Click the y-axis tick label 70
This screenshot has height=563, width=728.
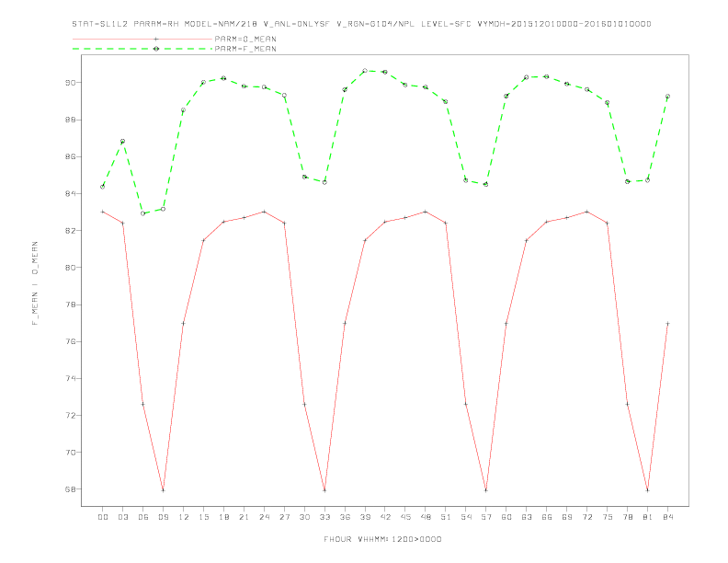[70, 452]
